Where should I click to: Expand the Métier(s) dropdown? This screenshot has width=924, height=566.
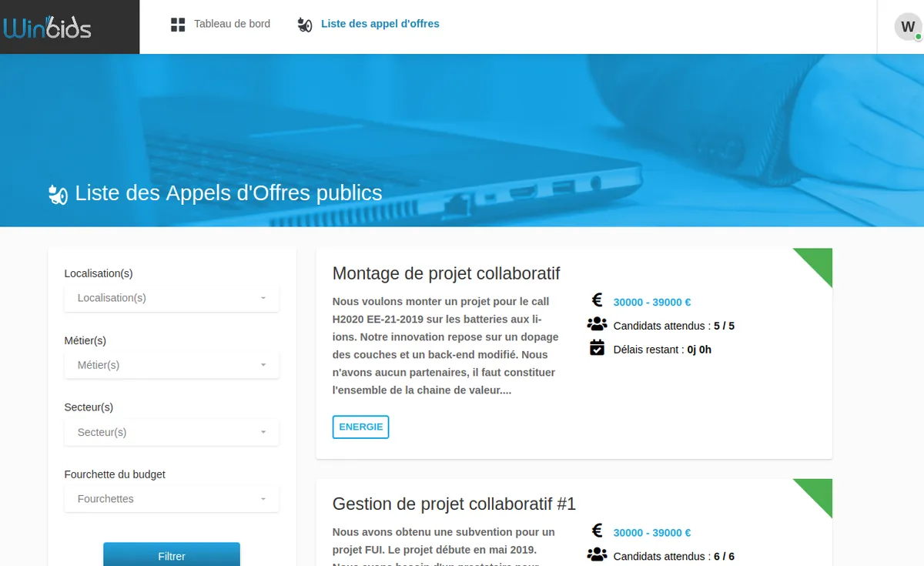(172, 365)
